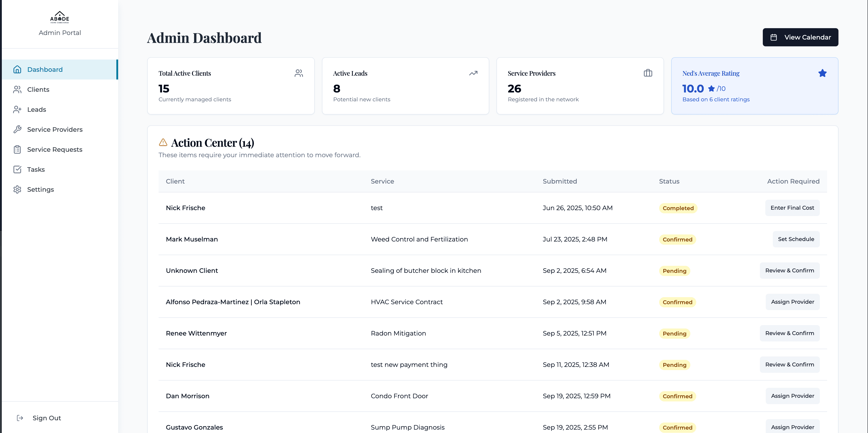Click the Service Providers wrench icon

click(17, 129)
